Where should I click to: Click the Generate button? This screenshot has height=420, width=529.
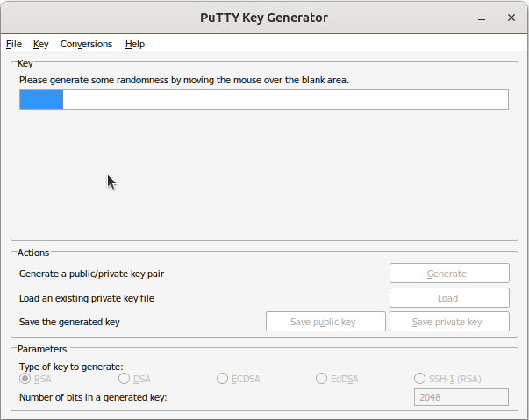(x=449, y=274)
